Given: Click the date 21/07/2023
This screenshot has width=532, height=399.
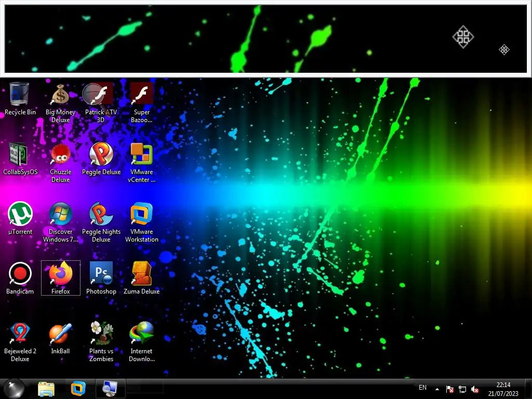Looking at the screenshot, I should tap(503, 394).
